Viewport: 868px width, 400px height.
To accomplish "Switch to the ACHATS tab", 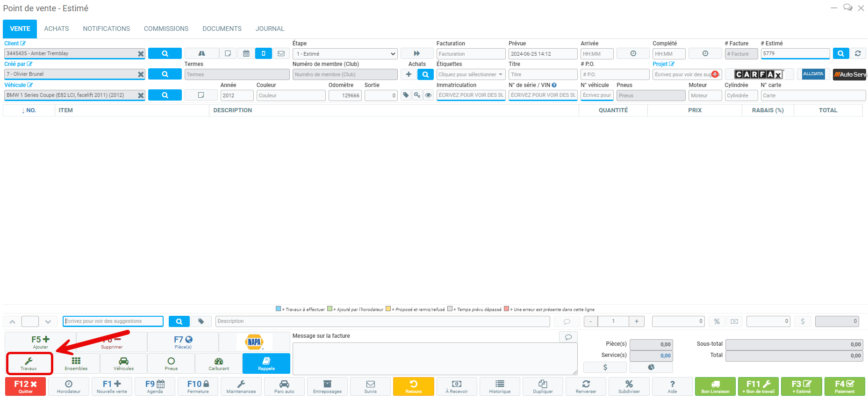I will pyautogui.click(x=57, y=29).
